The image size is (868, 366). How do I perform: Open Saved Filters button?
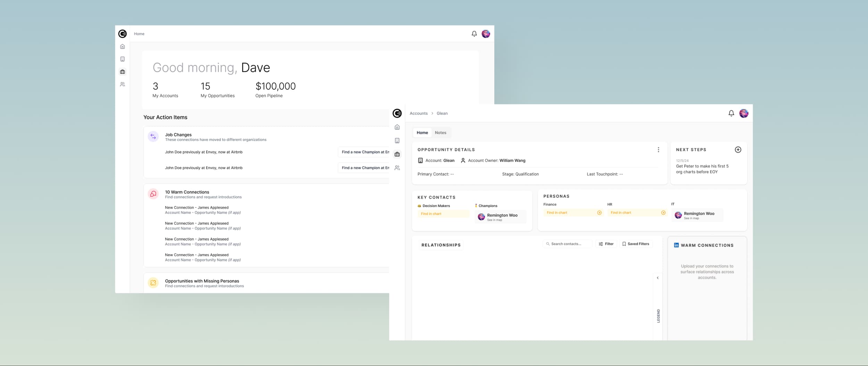635,244
